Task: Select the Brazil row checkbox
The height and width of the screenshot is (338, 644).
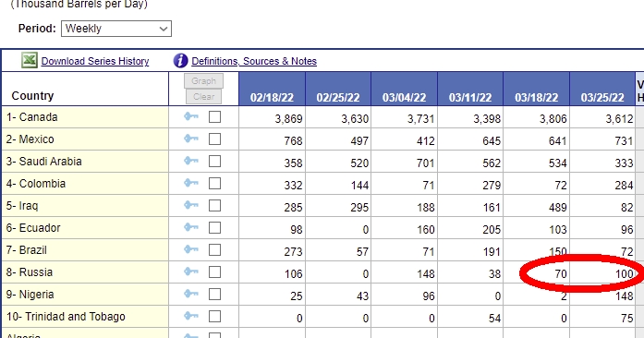Action: click(214, 250)
